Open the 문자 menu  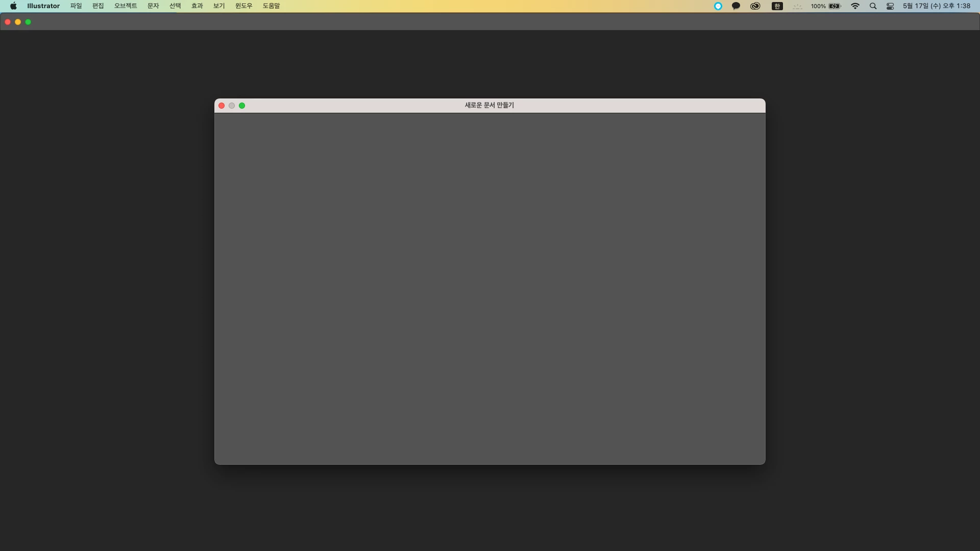click(x=153, y=6)
